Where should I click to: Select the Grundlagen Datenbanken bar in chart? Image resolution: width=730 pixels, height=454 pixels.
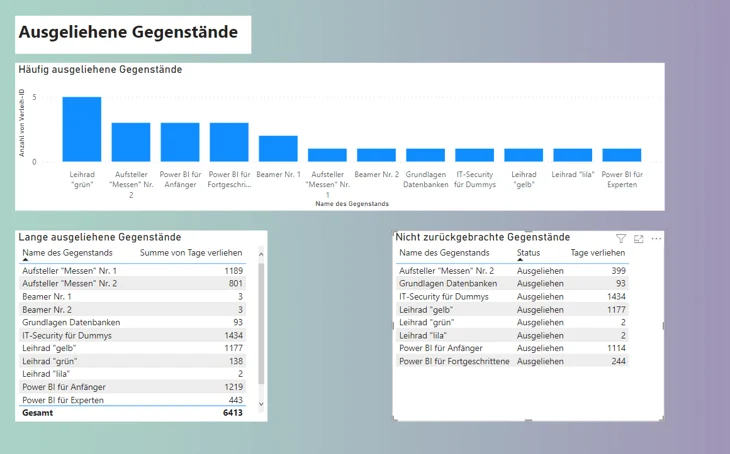tap(426, 156)
